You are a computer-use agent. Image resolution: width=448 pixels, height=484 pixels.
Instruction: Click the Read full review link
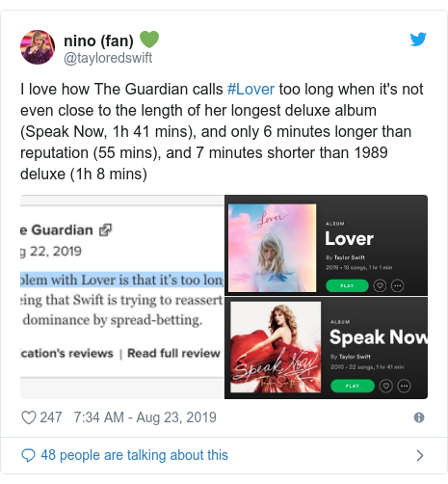(x=173, y=353)
